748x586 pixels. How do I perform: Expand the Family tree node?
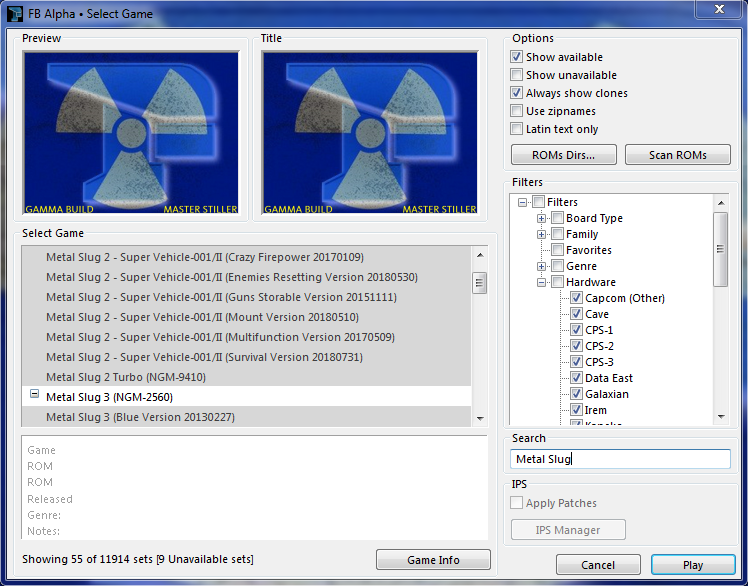(x=541, y=234)
